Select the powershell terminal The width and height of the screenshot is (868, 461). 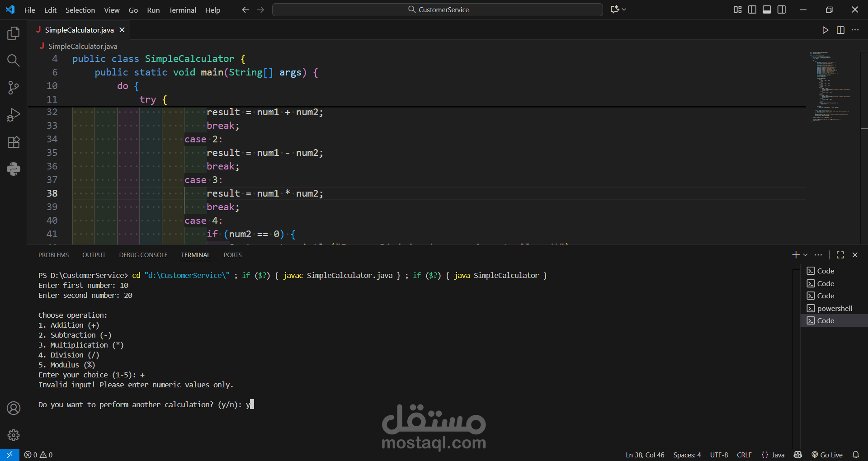click(834, 308)
